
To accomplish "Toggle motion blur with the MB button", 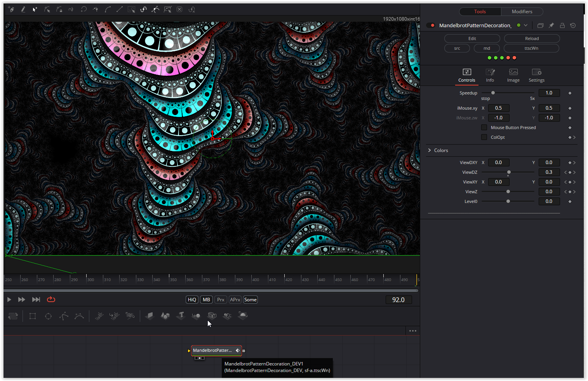I will coord(206,299).
